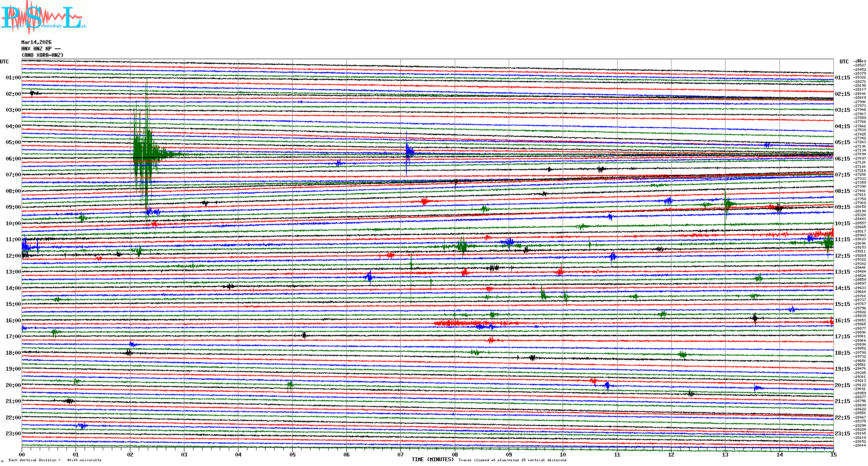Click the right UTC axis label

[844, 62]
